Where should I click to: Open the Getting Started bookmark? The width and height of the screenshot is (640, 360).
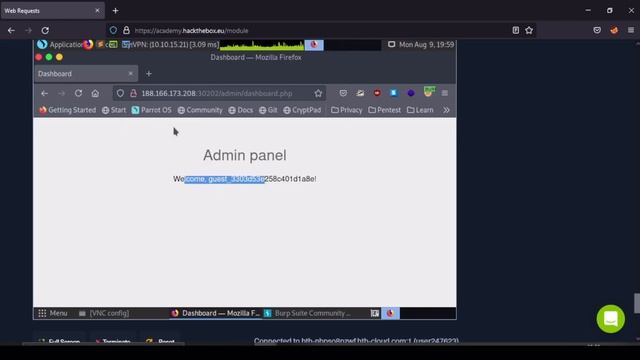tap(68, 110)
